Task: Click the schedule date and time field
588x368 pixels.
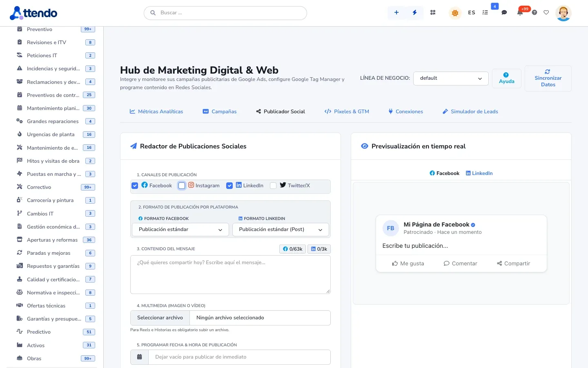Action: (239, 357)
